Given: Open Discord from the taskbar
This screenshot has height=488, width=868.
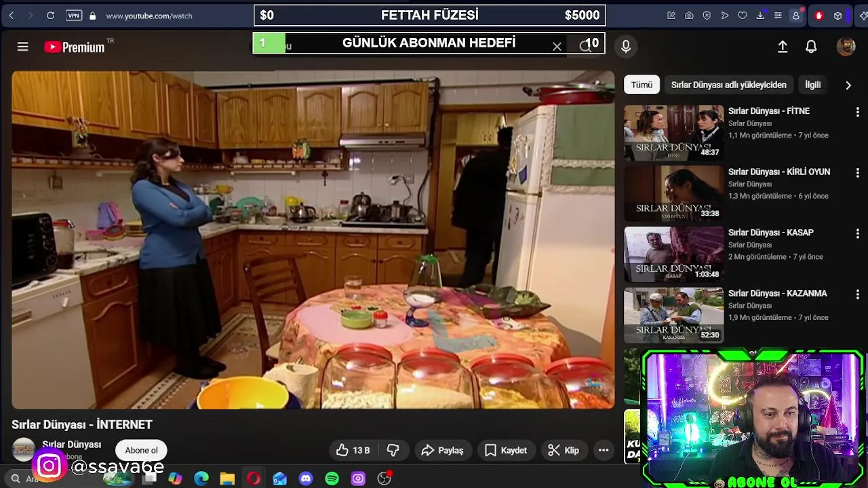Looking at the screenshot, I should click(306, 479).
